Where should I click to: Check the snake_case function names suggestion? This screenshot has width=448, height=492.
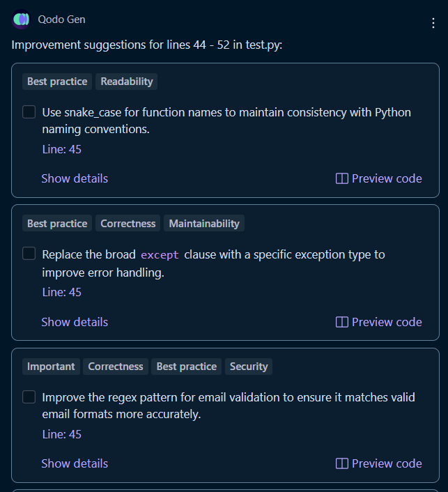tap(29, 112)
